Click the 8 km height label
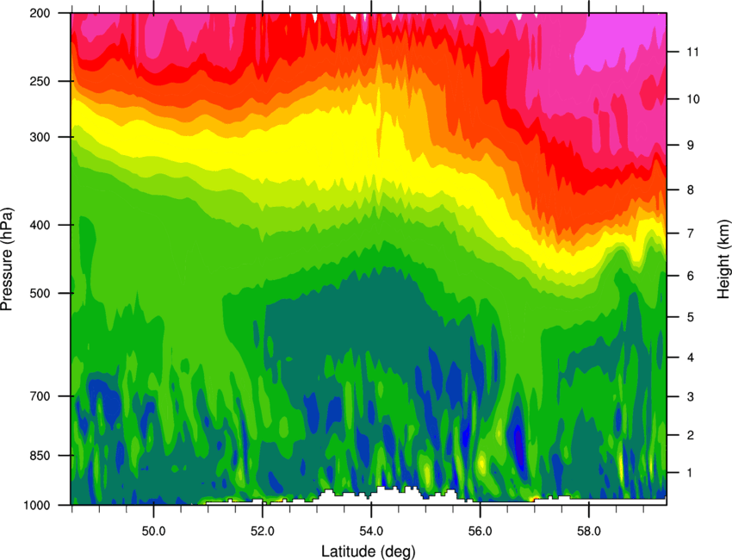 (691, 190)
